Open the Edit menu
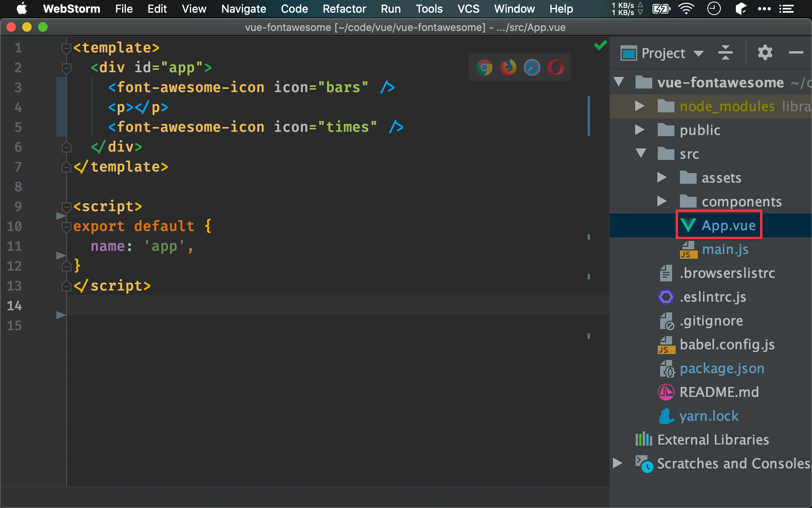 (x=157, y=9)
